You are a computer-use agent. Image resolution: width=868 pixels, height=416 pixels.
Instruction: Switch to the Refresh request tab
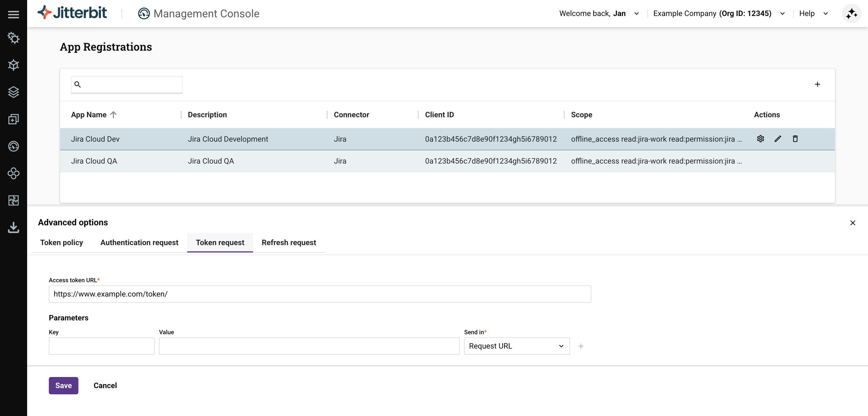coord(289,242)
